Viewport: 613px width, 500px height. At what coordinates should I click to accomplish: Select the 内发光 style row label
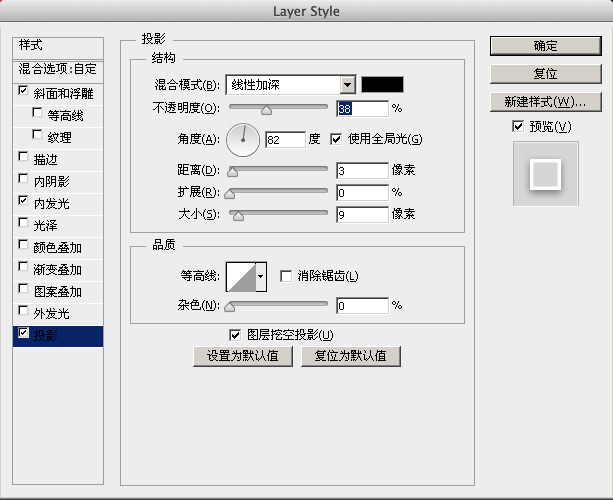(x=51, y=204)
